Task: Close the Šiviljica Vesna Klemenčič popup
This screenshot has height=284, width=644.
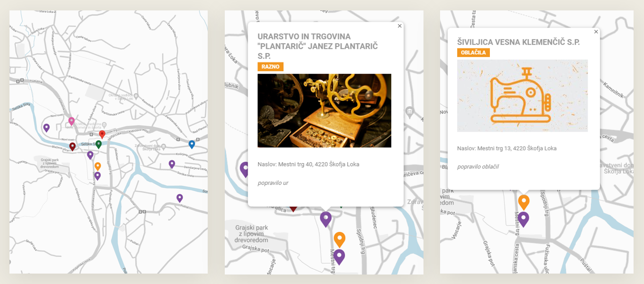Action: tap(596, 32)
